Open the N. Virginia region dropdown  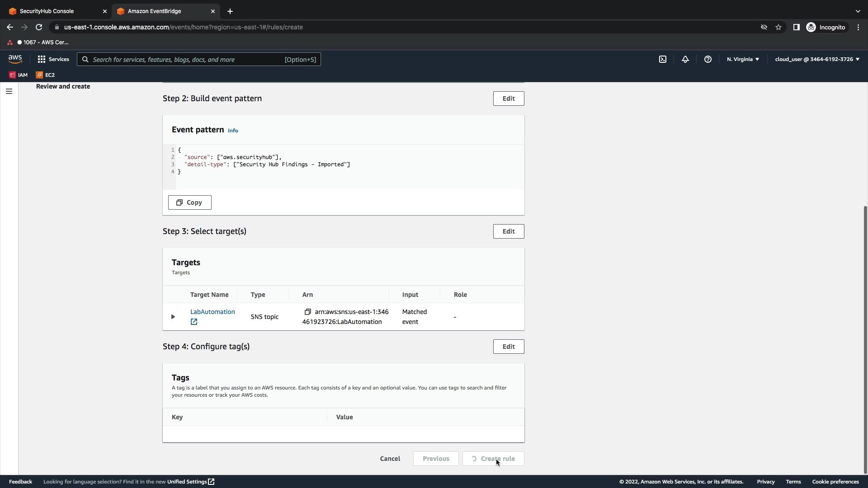743,59
